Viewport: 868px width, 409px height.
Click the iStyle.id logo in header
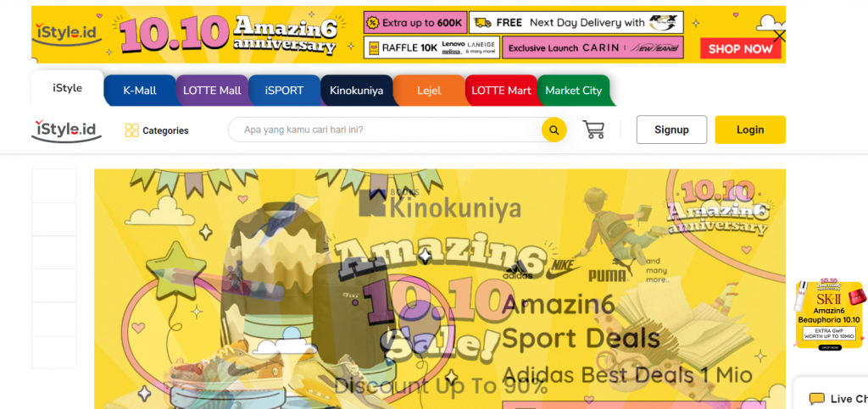[x=66, y=130]
